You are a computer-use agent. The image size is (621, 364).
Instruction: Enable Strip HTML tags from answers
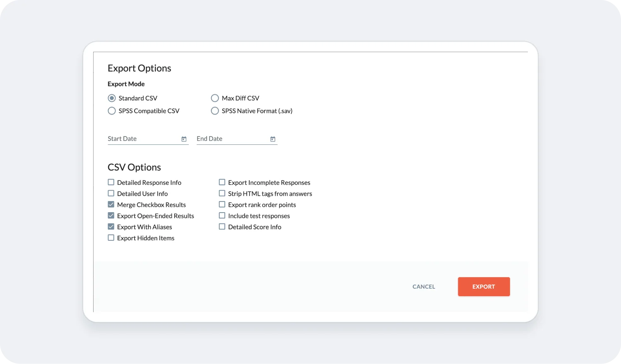[222, 193]
